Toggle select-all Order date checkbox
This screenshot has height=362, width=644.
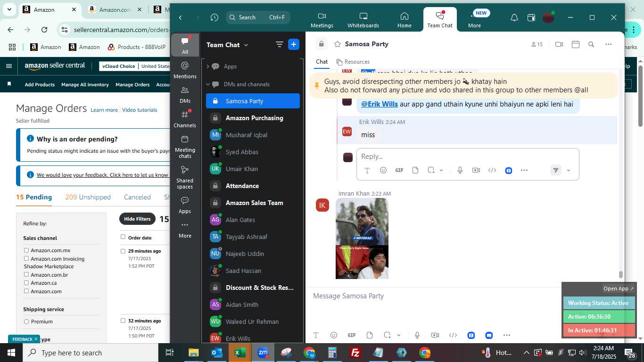coord(123,237)
